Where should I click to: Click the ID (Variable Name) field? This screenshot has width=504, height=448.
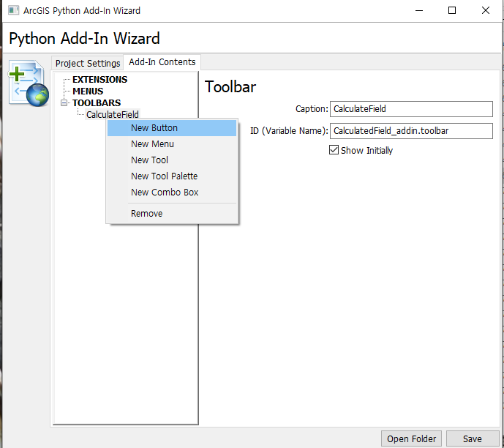pos(411,131)
